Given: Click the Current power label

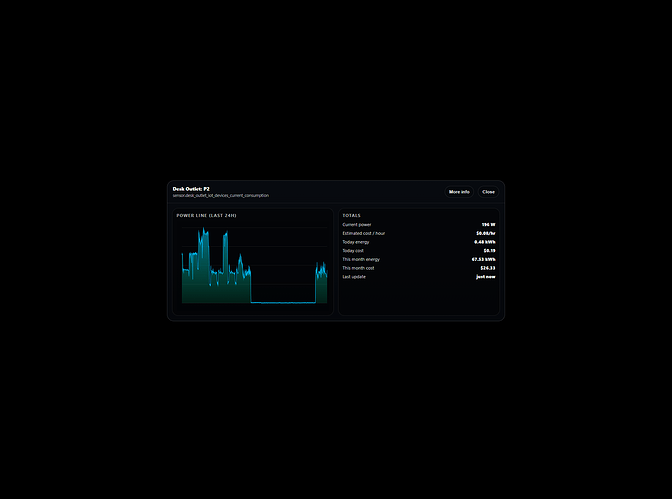Looking at the screenshot, I should tap(357, 225).
